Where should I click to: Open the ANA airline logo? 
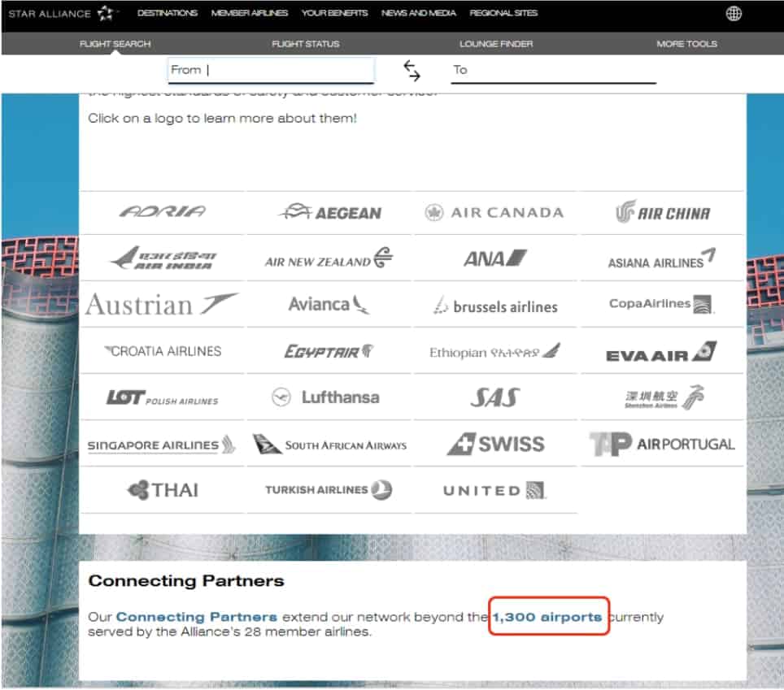coord(495,258)
